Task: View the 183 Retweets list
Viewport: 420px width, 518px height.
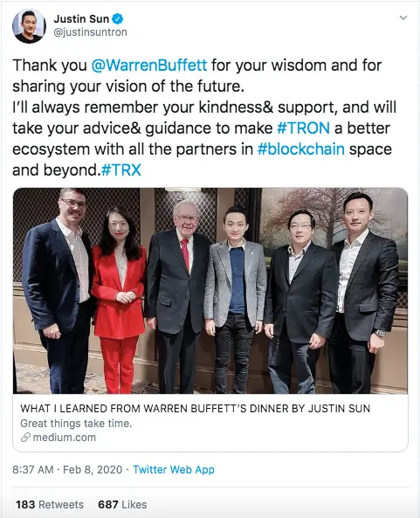Action: (x=50, y=504)
